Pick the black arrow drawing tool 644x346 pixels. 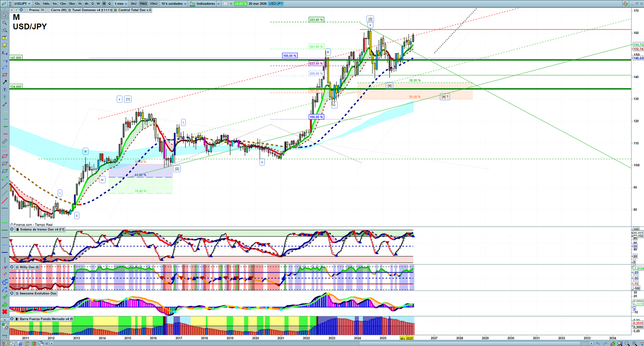coord(4,82)
